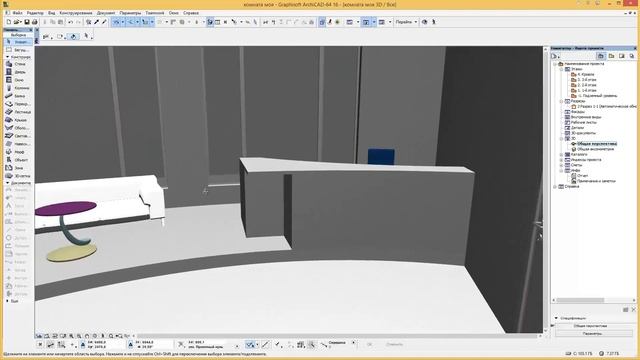Open the Конструирование menu

click(76, 13)
